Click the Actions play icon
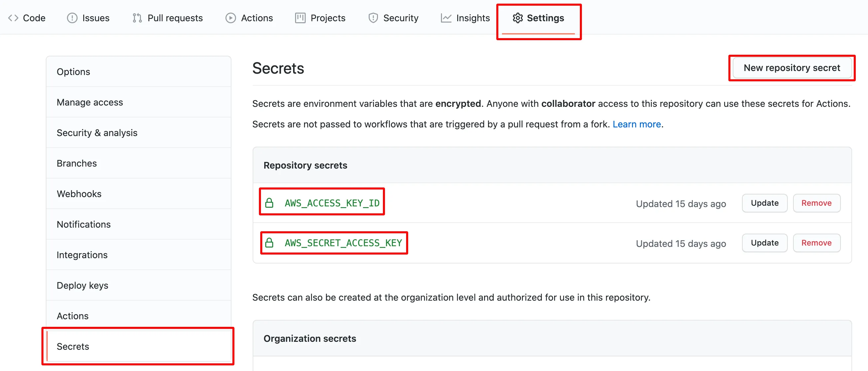 pyautogui.click(x=230, y=18)
